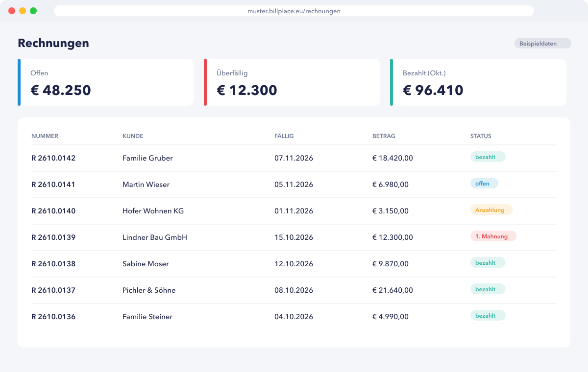588x372 pixels.
Task: Click the Rechnungen page heading
Action: click(x=53, y=43)
